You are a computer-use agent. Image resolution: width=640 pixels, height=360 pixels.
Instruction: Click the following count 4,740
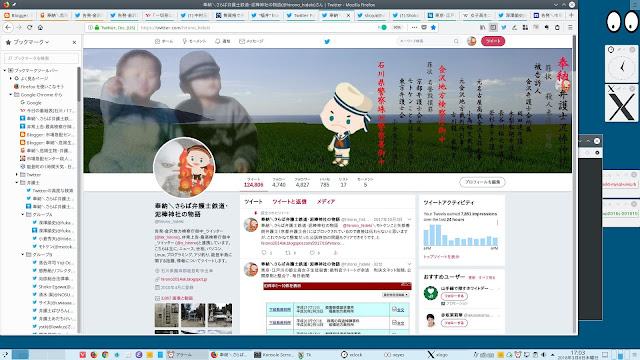(x=279, y=184)
